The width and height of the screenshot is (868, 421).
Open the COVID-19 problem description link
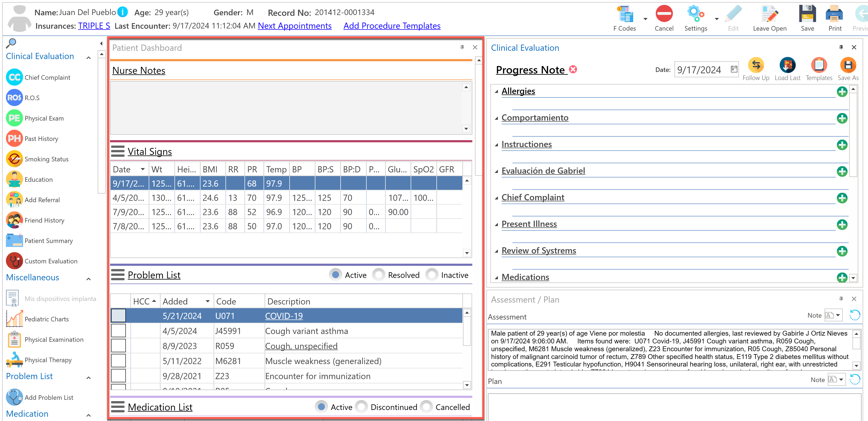(284, 316)
